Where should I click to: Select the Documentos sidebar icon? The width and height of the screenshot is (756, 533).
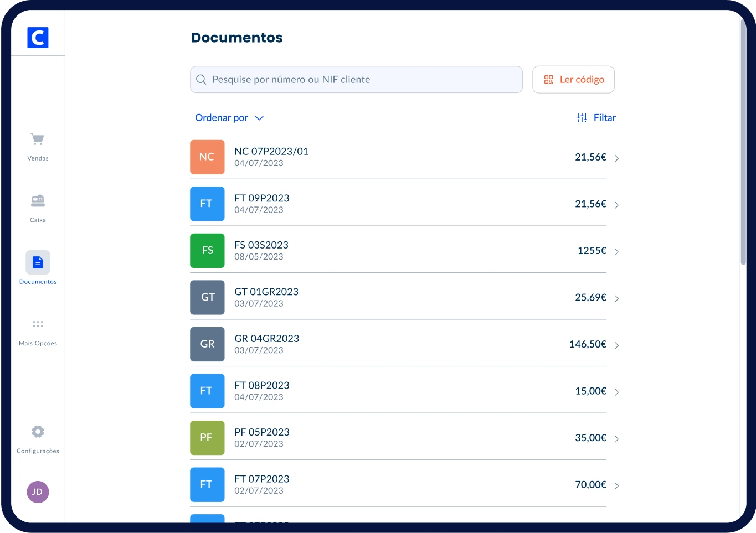38,262
